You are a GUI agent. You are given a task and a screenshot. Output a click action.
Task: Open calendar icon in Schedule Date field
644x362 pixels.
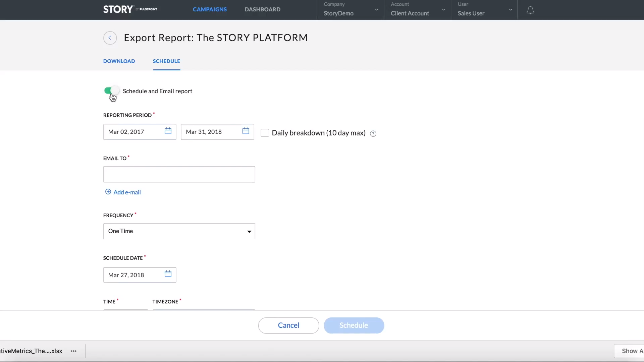click(168, 274)
